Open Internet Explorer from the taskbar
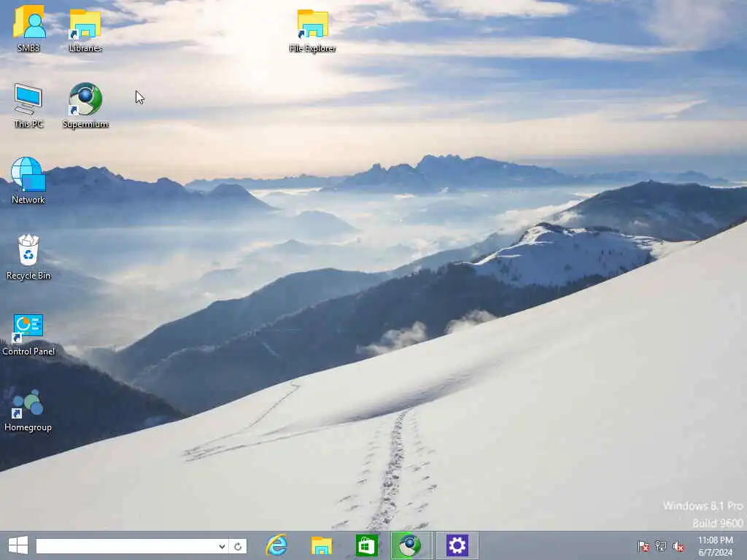The height and width of the screenshot is (560, 747). (x=276, y=545)
